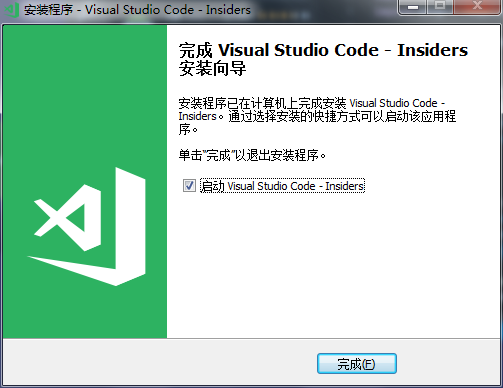Click the 安装程序 title bar text
This screenshot has width=503, height=388.
pyautogui.click(x=49, y=10)
